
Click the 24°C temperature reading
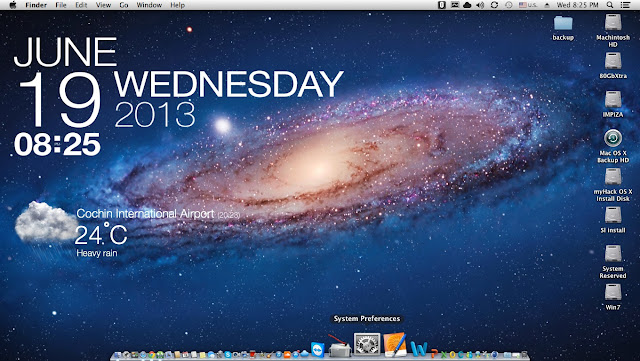[101, 234]
